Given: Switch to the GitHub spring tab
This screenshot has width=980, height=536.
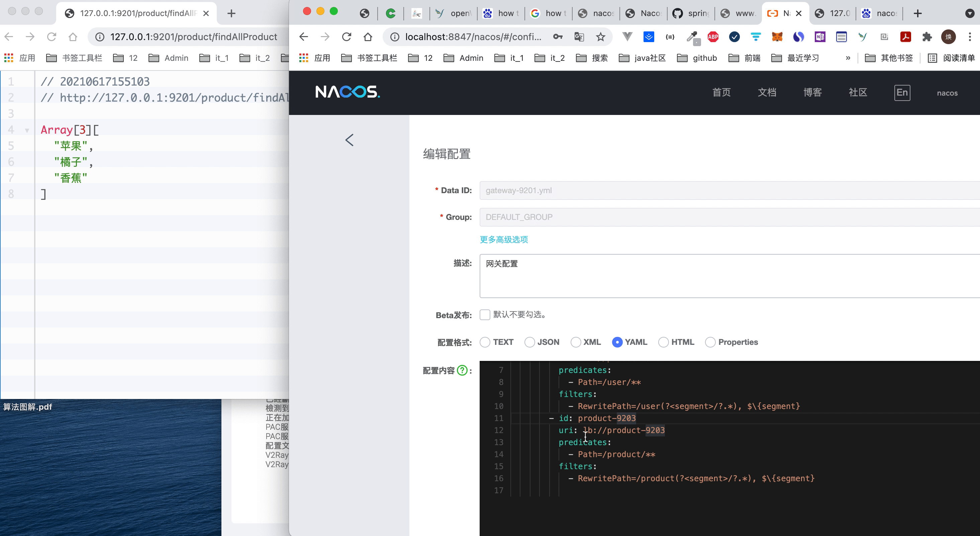Looking at the screenshot, I should click(x=691, y=14).
